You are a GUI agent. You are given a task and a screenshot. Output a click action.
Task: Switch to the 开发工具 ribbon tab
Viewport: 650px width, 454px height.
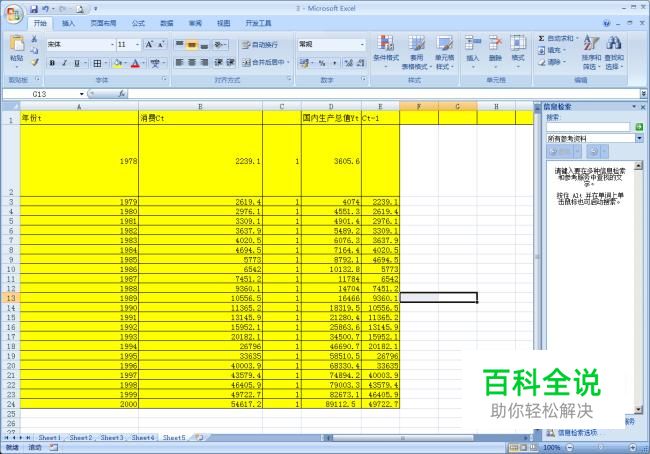click(x=258, y=23)
